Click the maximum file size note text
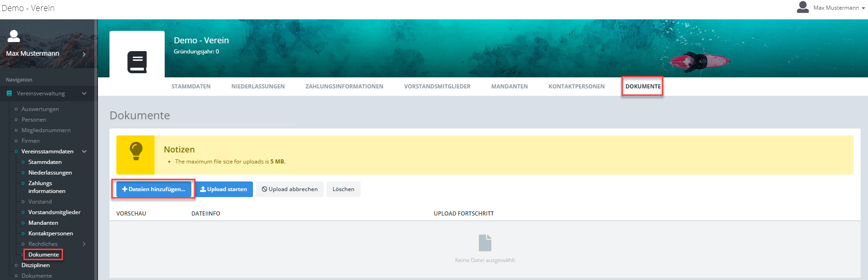Screen dimensions: 868x280 point(230,162)
